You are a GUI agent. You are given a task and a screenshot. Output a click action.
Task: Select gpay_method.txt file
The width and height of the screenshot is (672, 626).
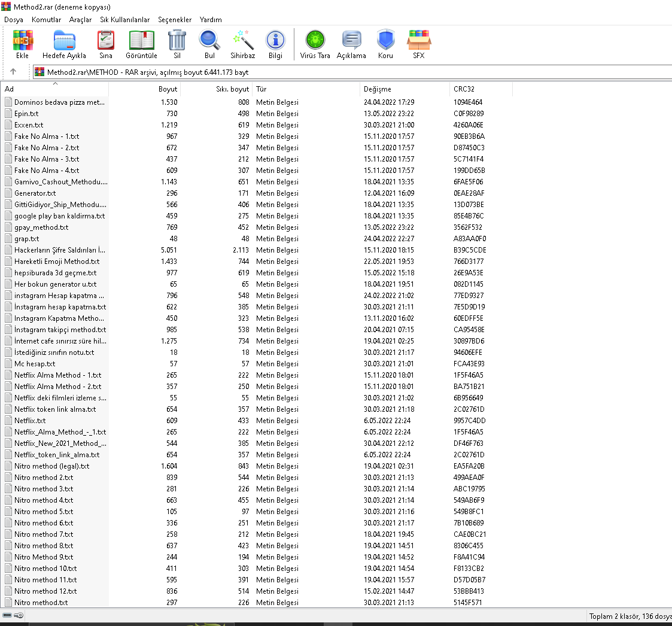point(41,227)
